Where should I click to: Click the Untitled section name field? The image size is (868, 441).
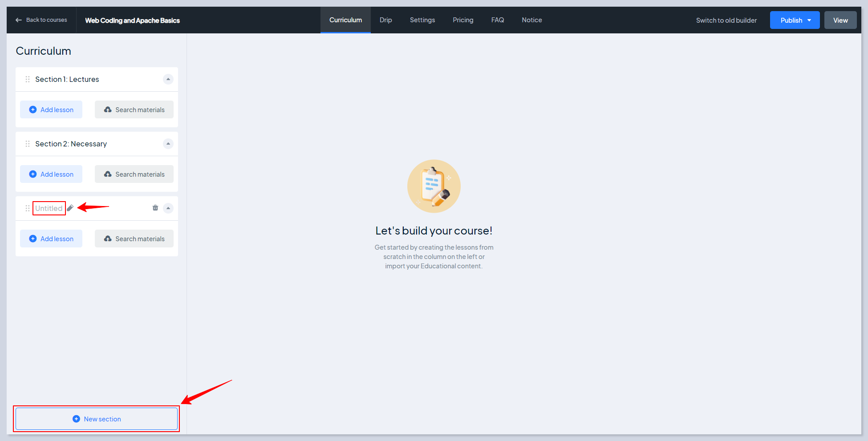[49, 208]
